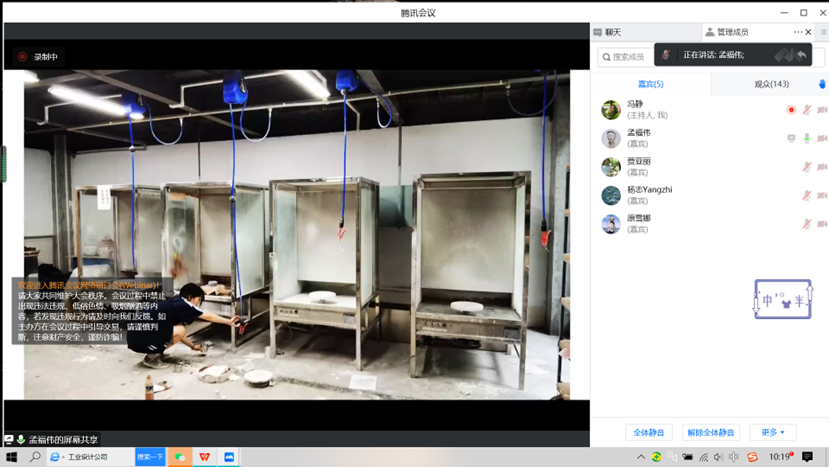The height and width of the screenshot is (467, 829).
Task: Expand the 更多 dropdown menu
Action: (773, 433)
